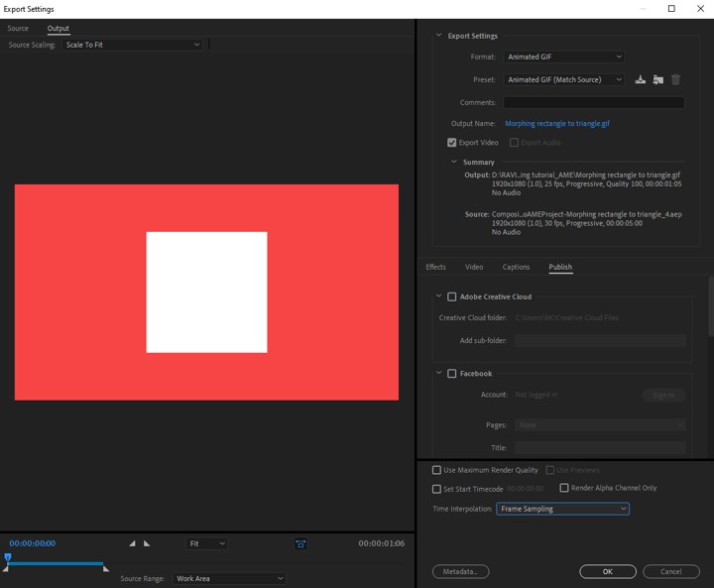The image size is (714, 588).
Task: Switch to the Source tab
Action: [x=18, y=28]
